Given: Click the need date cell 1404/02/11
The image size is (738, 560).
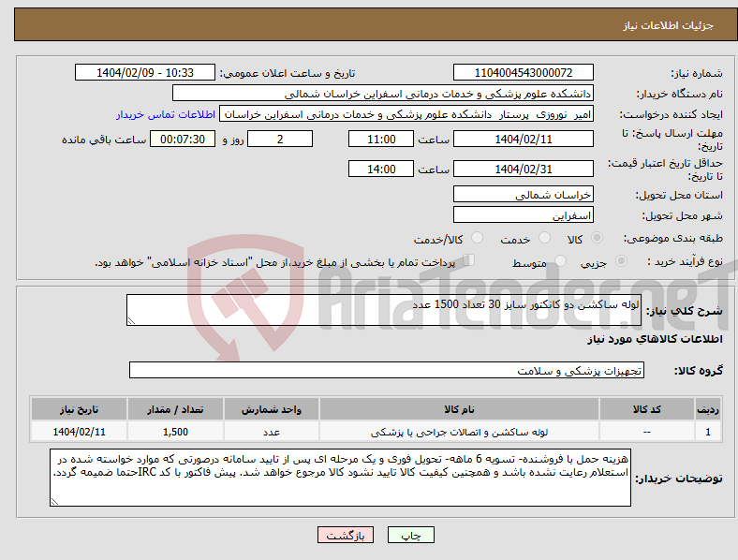Looking at the screenshot, I should tap(79, 432).
